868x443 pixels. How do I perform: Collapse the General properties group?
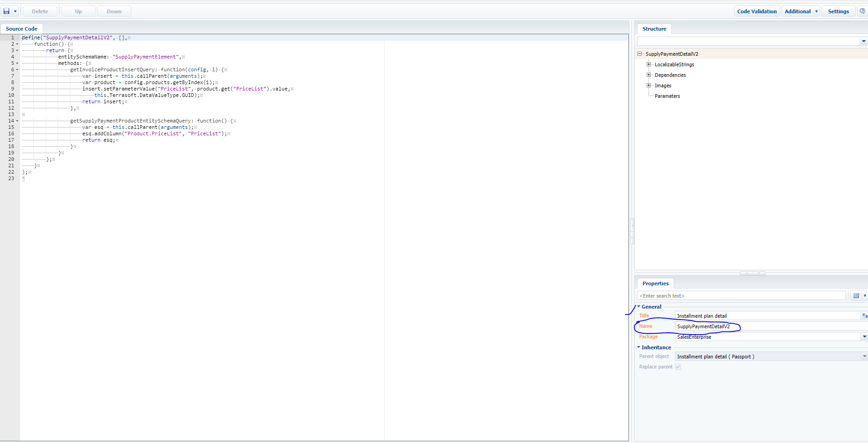[639, 307]
